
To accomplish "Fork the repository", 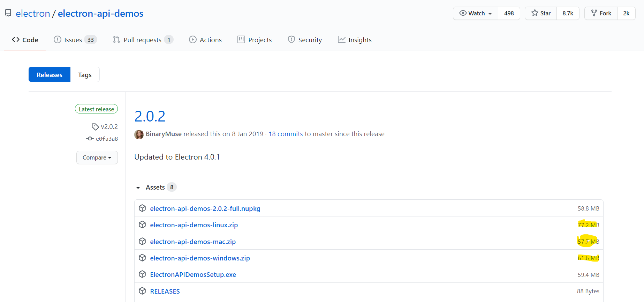I will coord(601,13).
